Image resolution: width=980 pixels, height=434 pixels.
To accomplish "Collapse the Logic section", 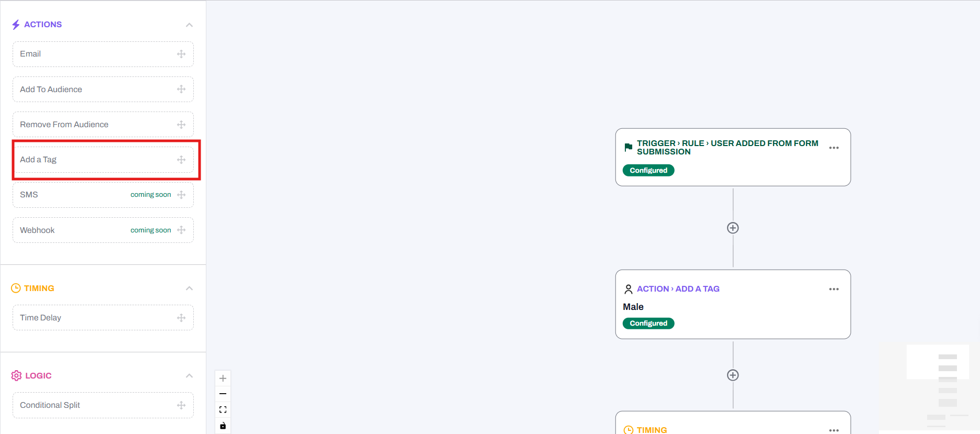I will pos(189,376).
